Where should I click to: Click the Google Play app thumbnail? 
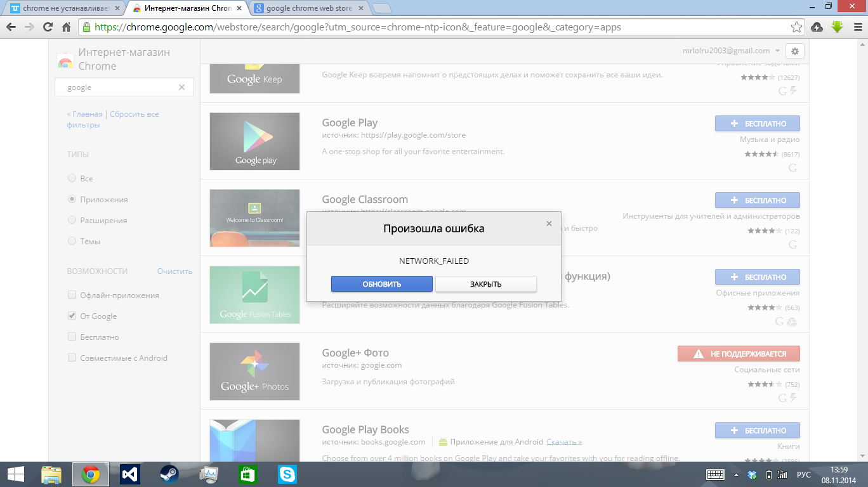tap(254, 141)
